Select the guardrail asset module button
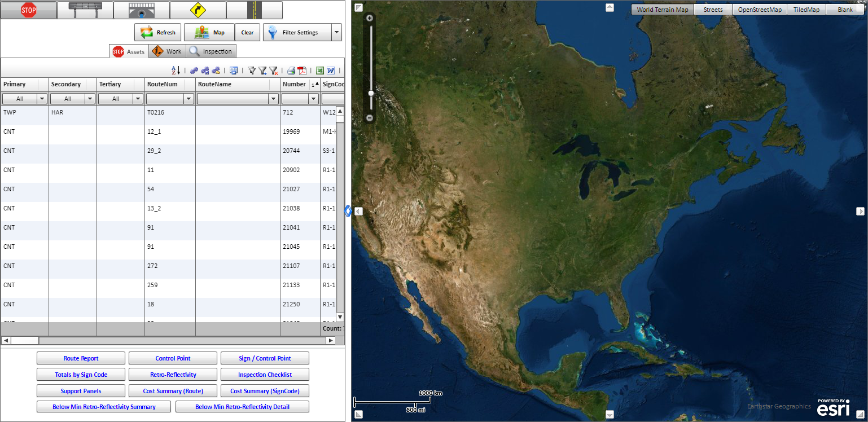This screenshot has height=422, width=868. (85, 10)
